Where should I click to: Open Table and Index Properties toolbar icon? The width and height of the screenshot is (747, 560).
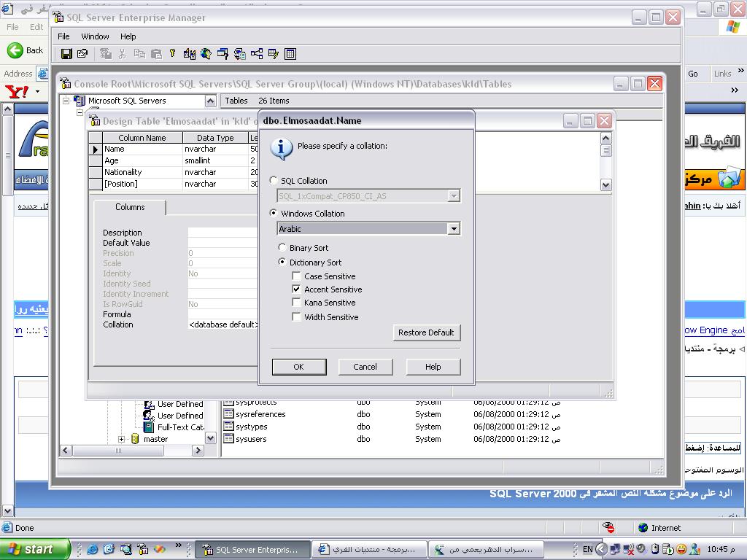pos(82,54)
